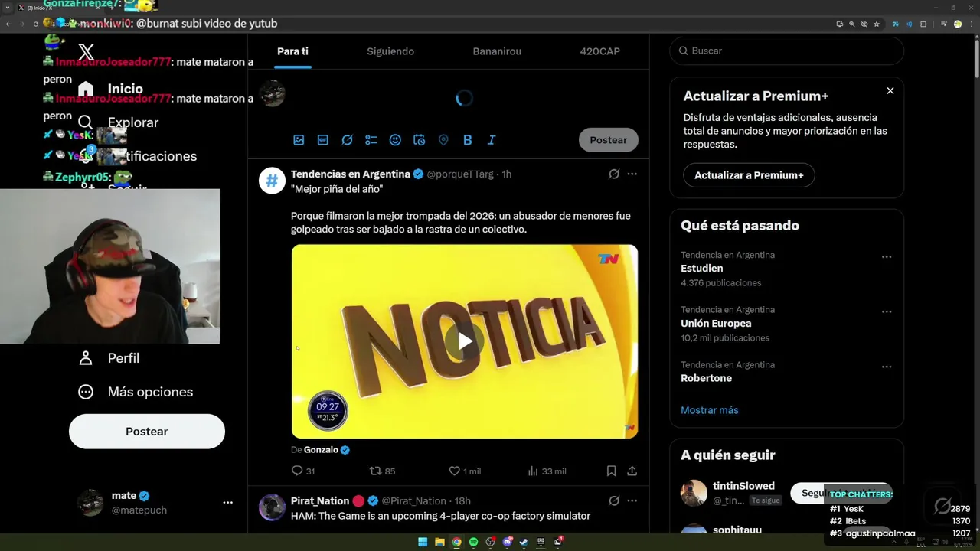Open Discord from the taskbar

[x=507, y=542]
